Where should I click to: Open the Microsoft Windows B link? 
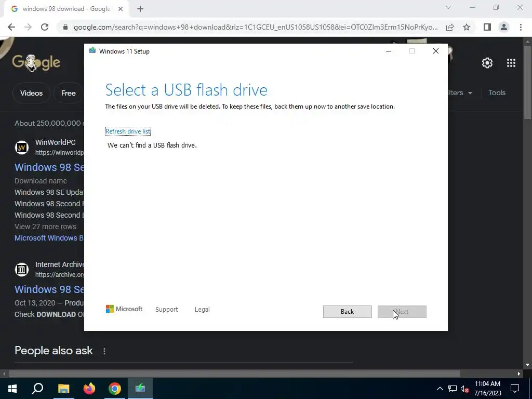point(49,238)
